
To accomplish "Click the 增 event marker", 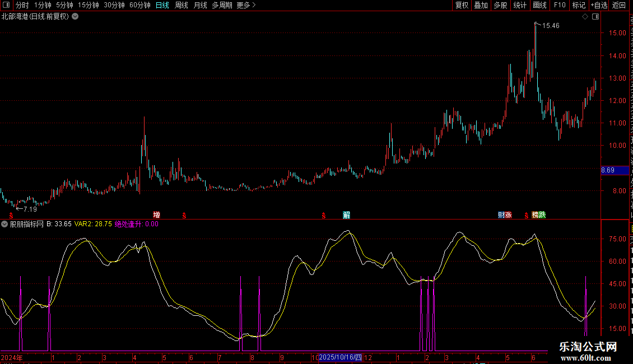I will (157, 214).
